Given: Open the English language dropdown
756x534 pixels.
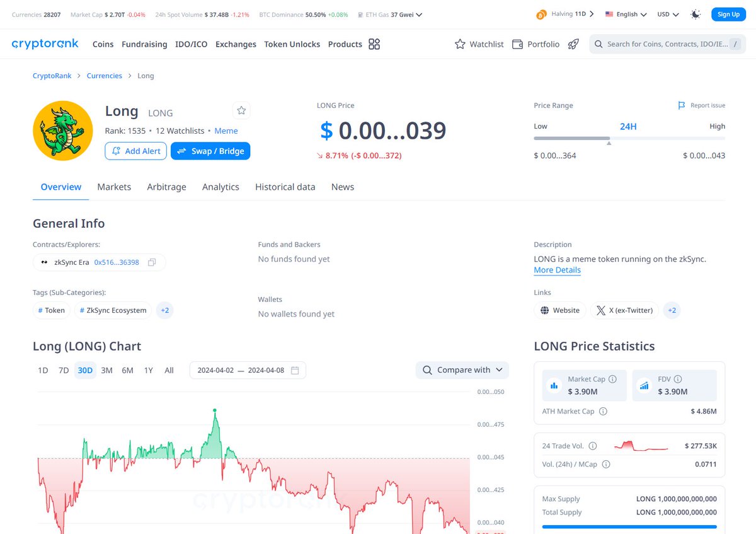Looking at the screenshot, I should tap(626, 14).
